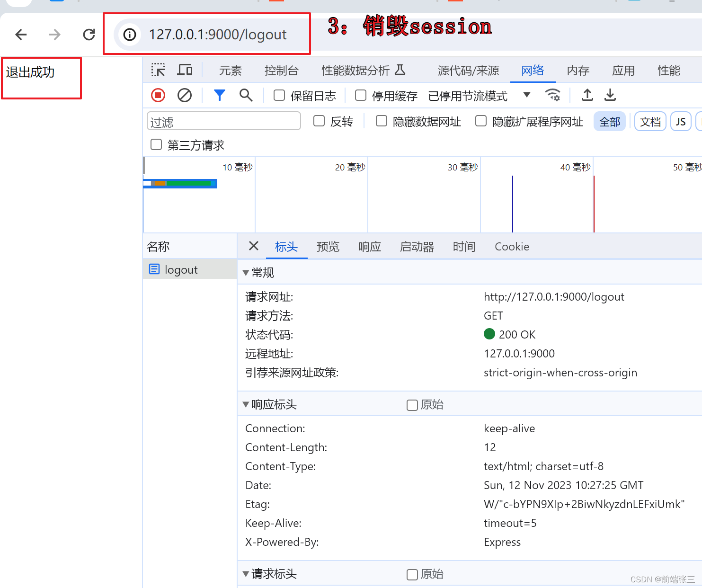
Task: Click the 过滤 filter input field
Action: tap(224, 121)
